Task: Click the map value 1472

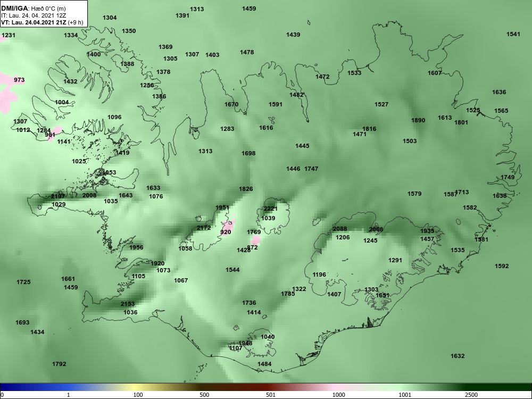Action: (x=322, y=77)
